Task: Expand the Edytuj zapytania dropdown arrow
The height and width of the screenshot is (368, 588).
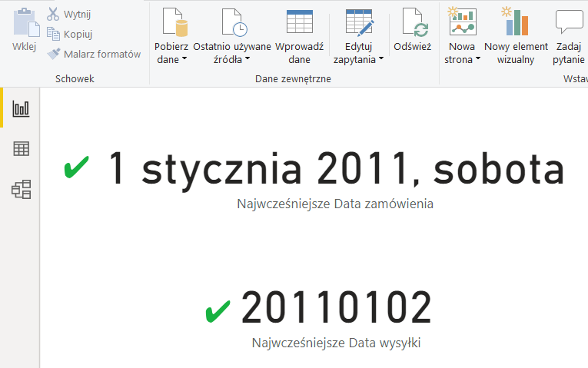Action: point(380,59)
